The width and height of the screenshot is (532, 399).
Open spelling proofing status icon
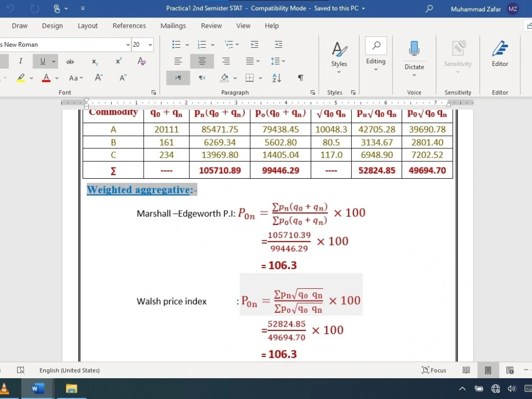point(21,370)
